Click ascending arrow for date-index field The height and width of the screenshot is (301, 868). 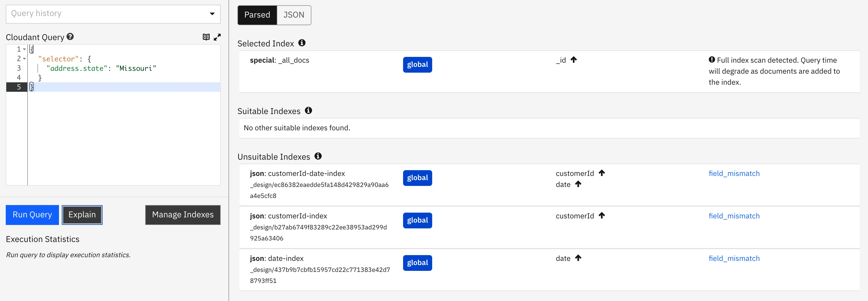[x=578, y=258]
